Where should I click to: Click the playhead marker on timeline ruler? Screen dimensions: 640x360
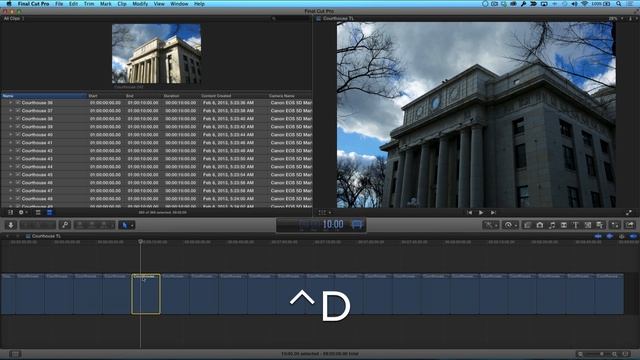[140, 242]
